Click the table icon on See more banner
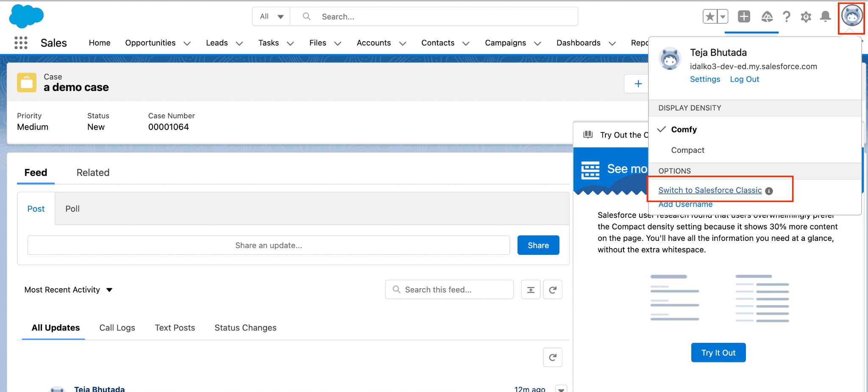This screenshot has width=868, height=392. (590, 170)
